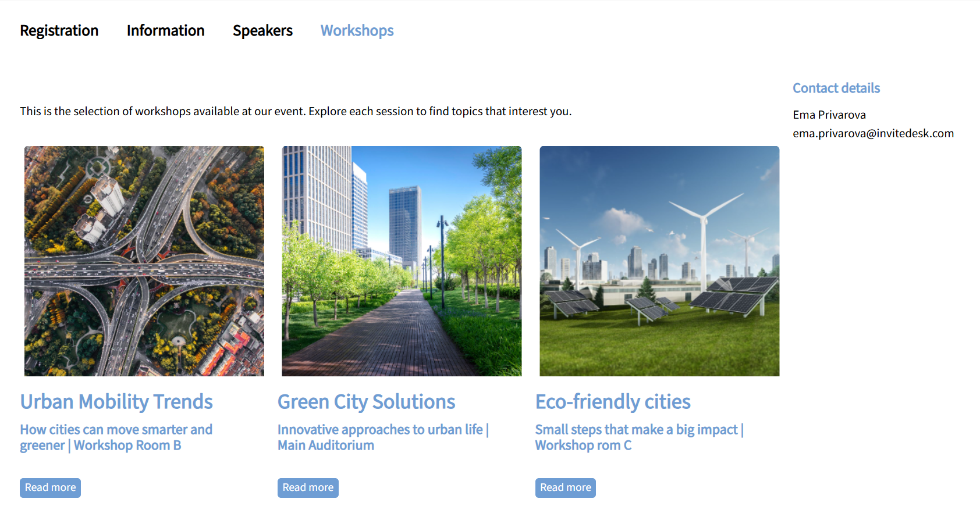Select the Workshops tab
980x520 pixels.
click(x=357, y=31)
